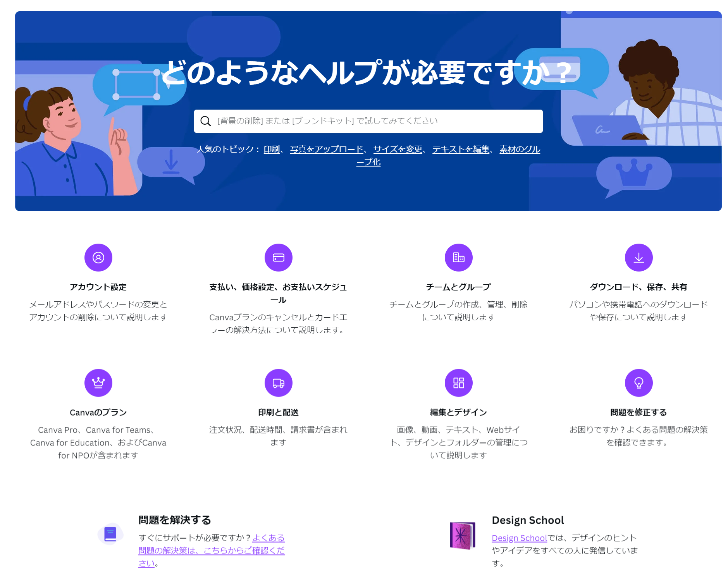Click the どのようなヘルプが必要ですか headline
This screenshot has width=728, height=581.
click(x=367, y=72)
